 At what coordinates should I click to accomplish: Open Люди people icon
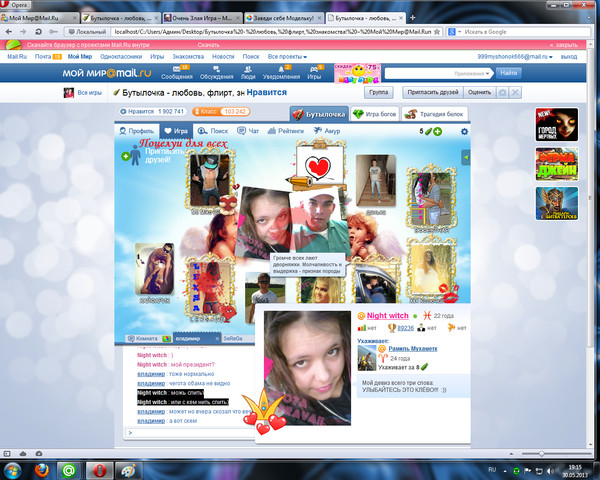248,72
